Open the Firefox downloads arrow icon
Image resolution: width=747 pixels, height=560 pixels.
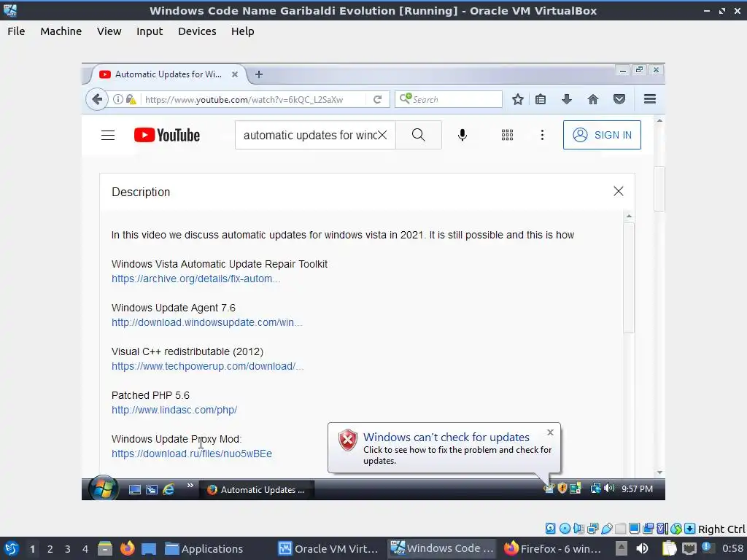[566, 99]
